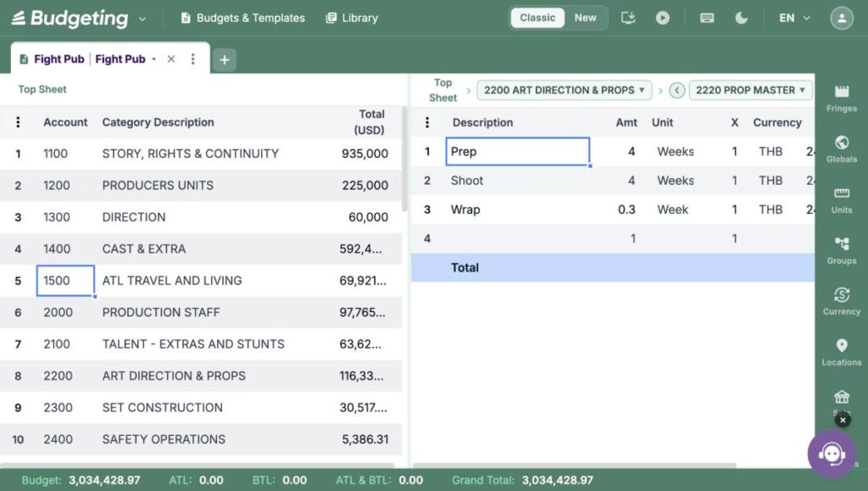Open the Units panel

(x=842, y=200)
